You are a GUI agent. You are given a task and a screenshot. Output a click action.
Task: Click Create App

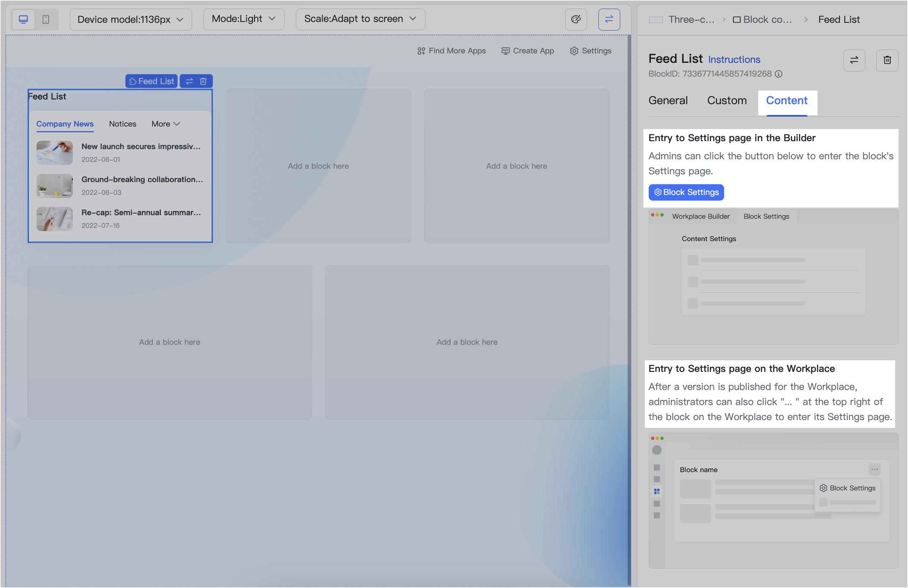tap(528, 51)
